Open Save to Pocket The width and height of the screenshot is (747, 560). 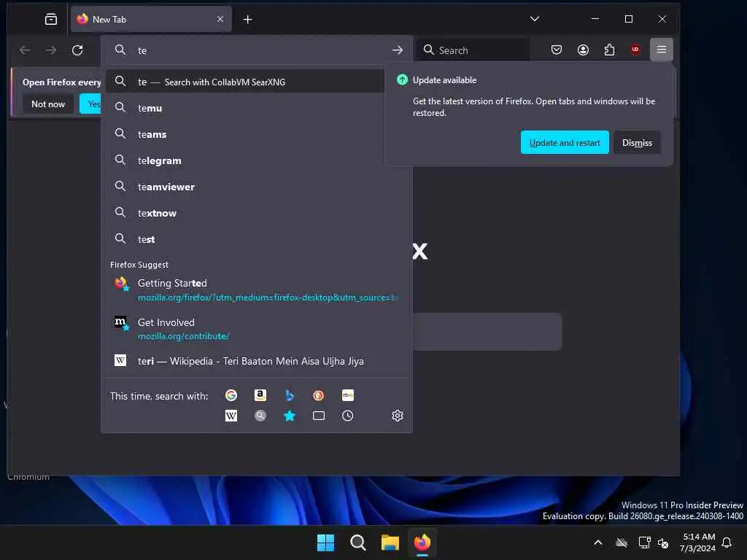point(557,50)
